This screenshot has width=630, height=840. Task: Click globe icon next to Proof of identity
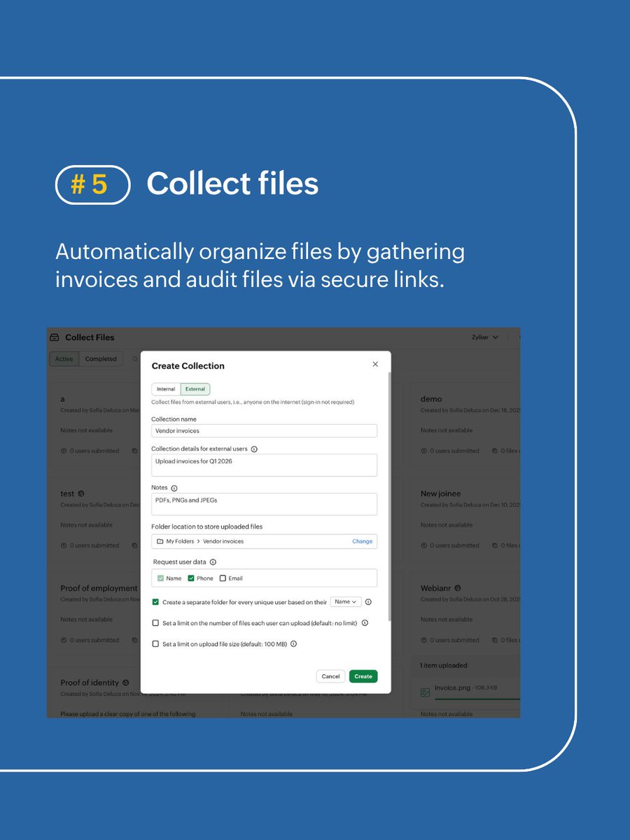coord(126,683)
